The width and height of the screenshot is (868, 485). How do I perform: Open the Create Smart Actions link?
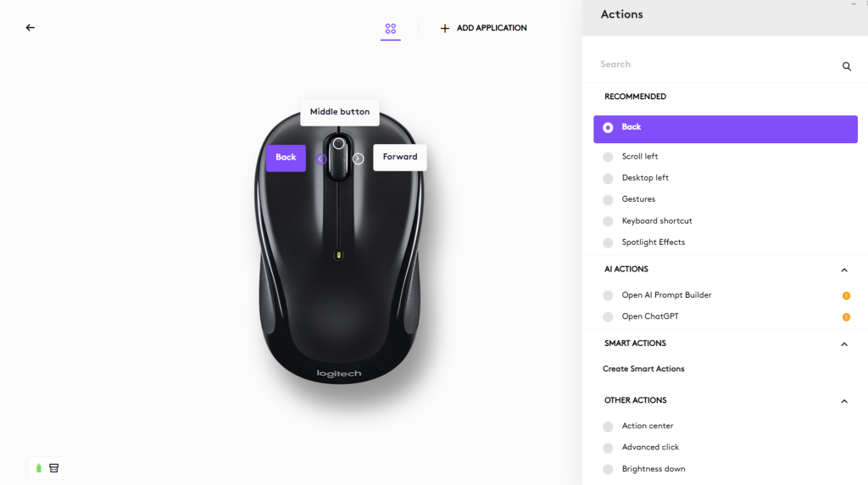(643, 369)
